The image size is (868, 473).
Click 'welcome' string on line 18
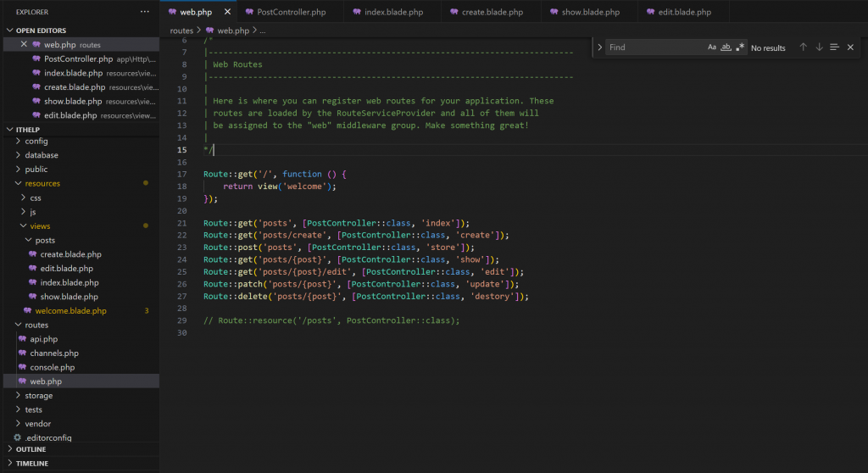(304, 186)
